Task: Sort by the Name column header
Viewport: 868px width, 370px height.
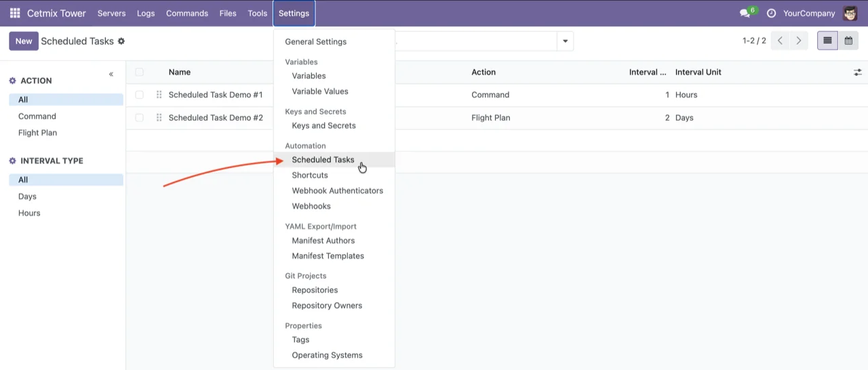Action: point(180,72)
